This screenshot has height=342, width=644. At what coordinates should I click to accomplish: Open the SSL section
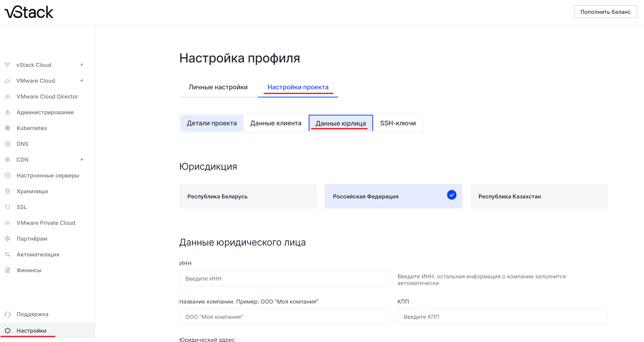(22, 207)
